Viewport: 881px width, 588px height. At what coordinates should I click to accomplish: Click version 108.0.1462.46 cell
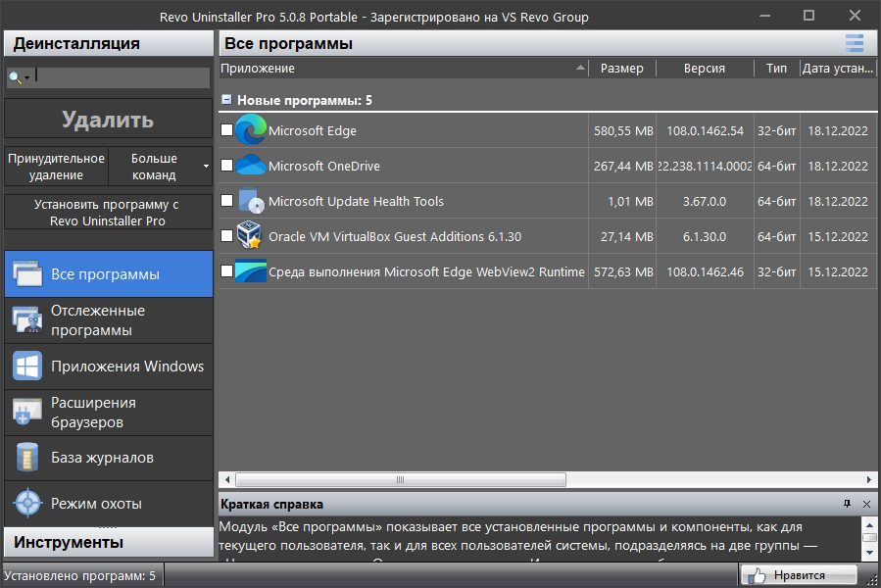[706, 272]
